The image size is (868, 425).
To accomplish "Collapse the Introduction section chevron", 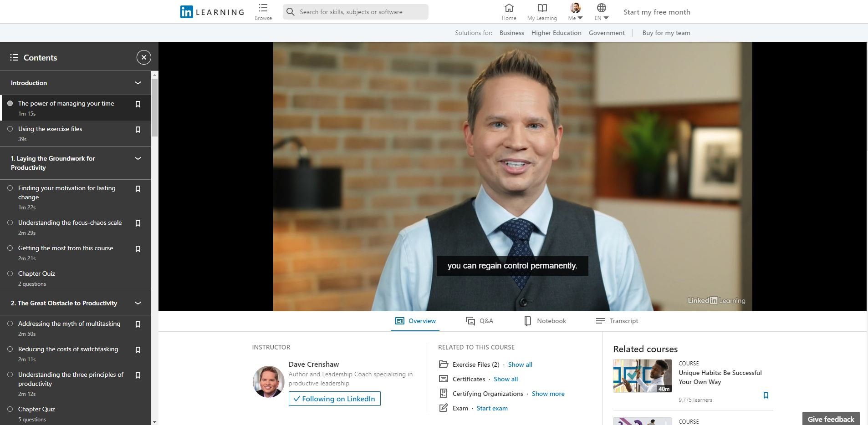I will click(138, 83).
